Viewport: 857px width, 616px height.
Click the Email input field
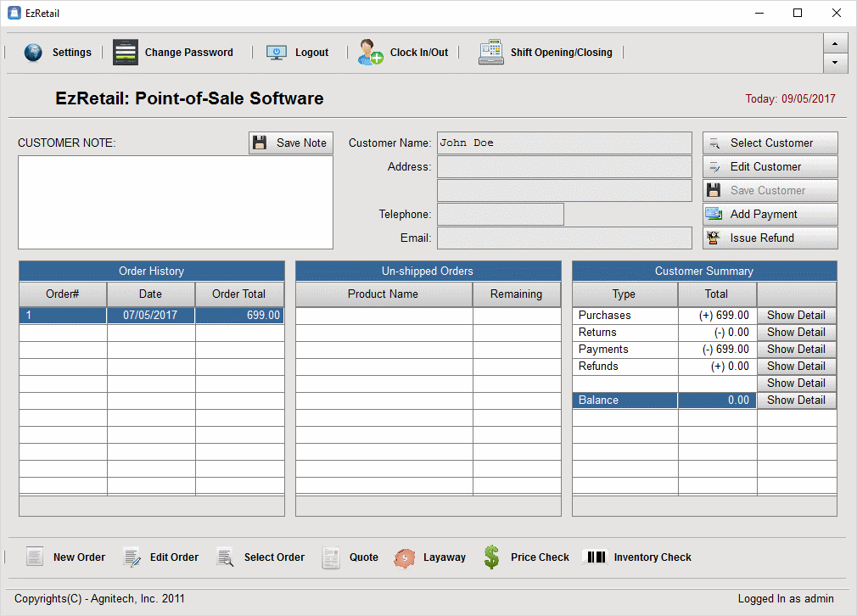(x=564, y=238)
